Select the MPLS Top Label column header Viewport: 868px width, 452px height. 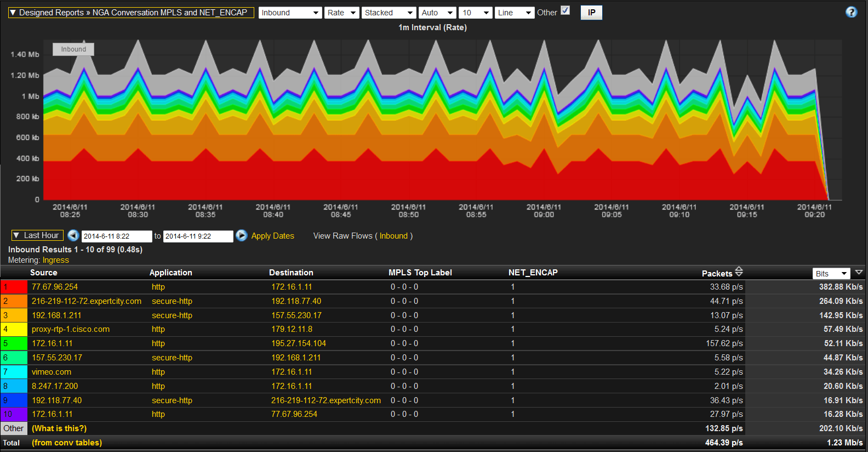pos(420,273)
